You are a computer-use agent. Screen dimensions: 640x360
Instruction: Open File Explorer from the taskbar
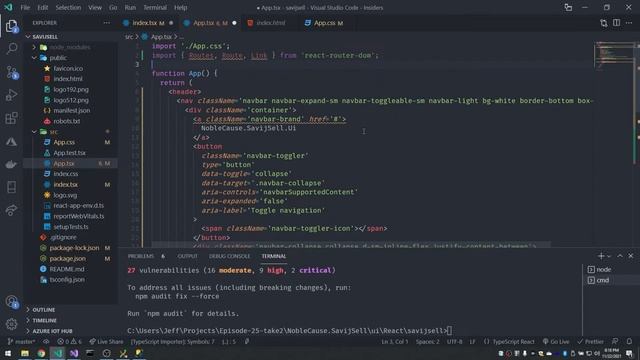click(24, 353)
